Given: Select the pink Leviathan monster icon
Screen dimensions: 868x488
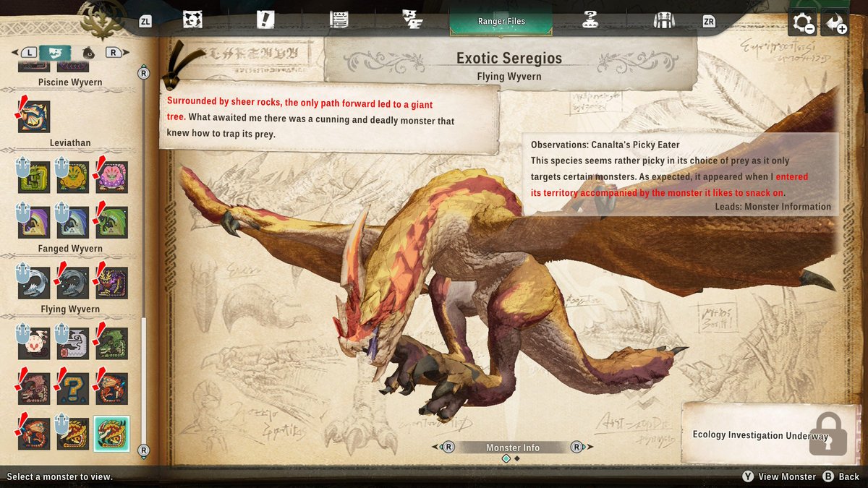Looking at the screenshot, I should click(x=112, y=177).
